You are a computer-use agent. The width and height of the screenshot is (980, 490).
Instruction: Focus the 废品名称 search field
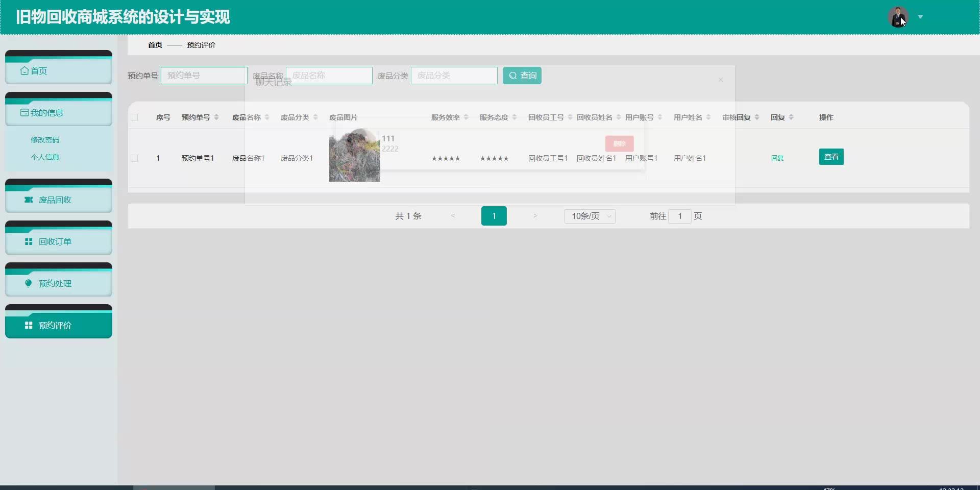click(329, 76)
